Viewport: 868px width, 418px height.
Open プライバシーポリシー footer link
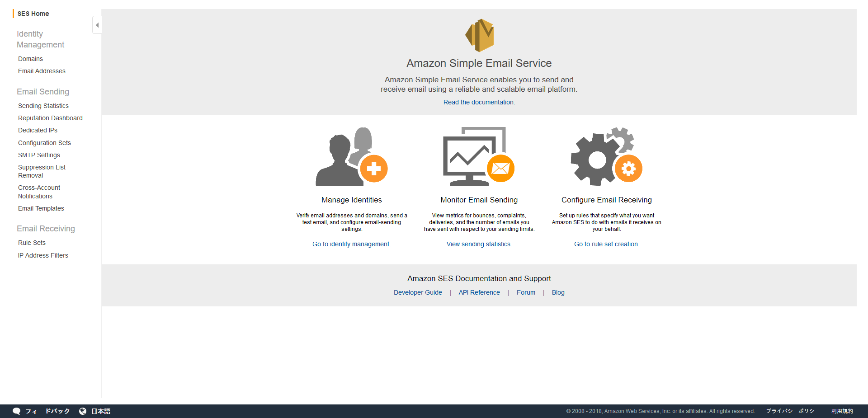click(x=793, y=411)
